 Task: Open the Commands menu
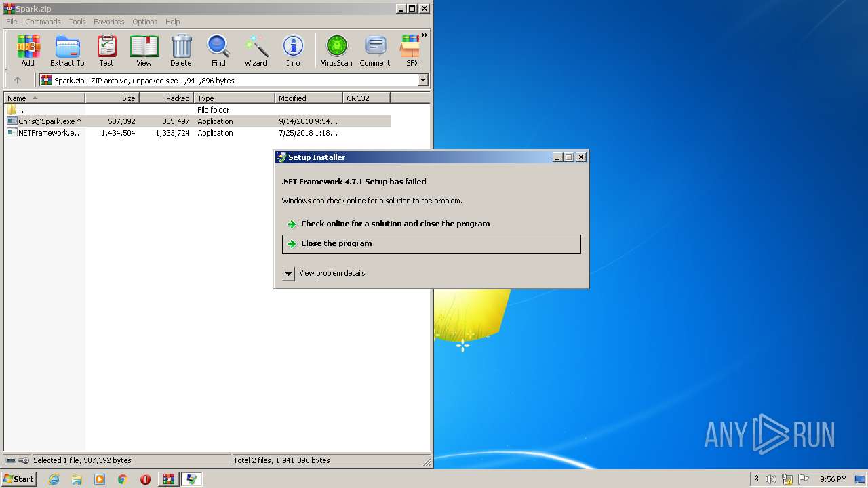pos(43,22)
